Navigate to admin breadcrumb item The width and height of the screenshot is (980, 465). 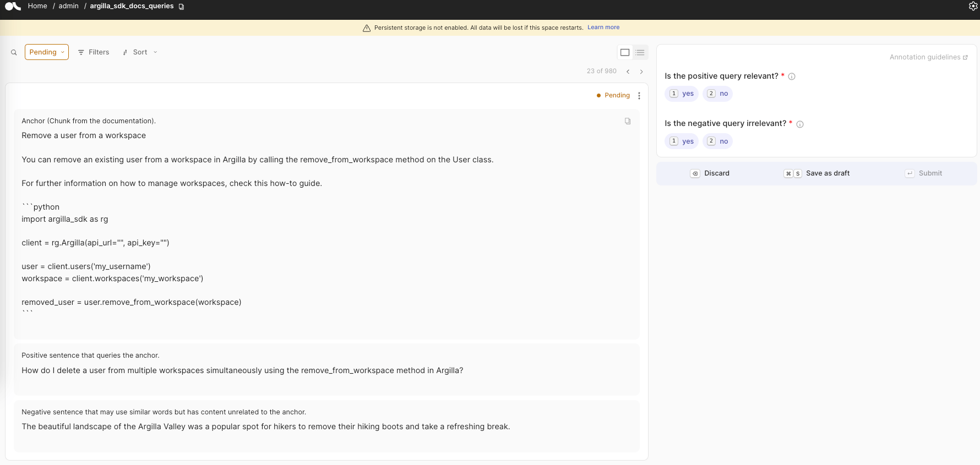click(69, 6)
